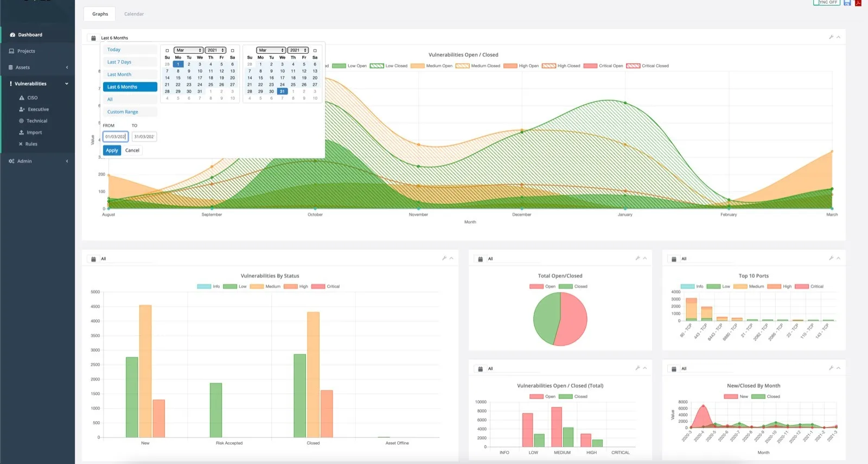Open wrench settings on the Top 10 Ports panel
Viewport: 868px width, 464px height.
pyautogui.click(x=831, y=258)
